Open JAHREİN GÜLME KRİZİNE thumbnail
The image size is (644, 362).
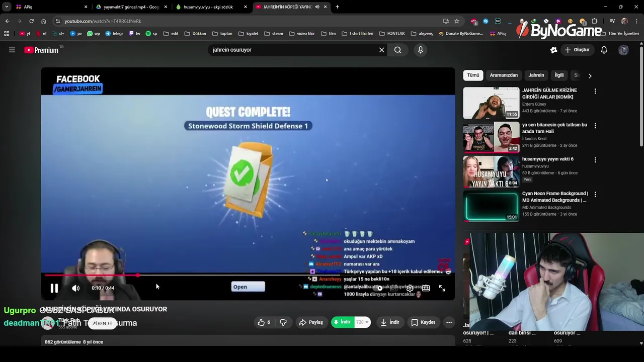491,103
